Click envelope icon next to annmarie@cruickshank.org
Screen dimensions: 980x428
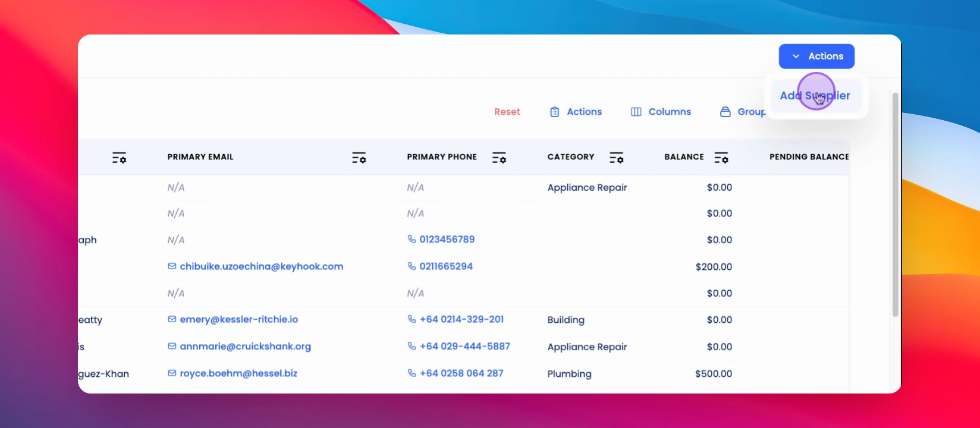pos(172,346)
